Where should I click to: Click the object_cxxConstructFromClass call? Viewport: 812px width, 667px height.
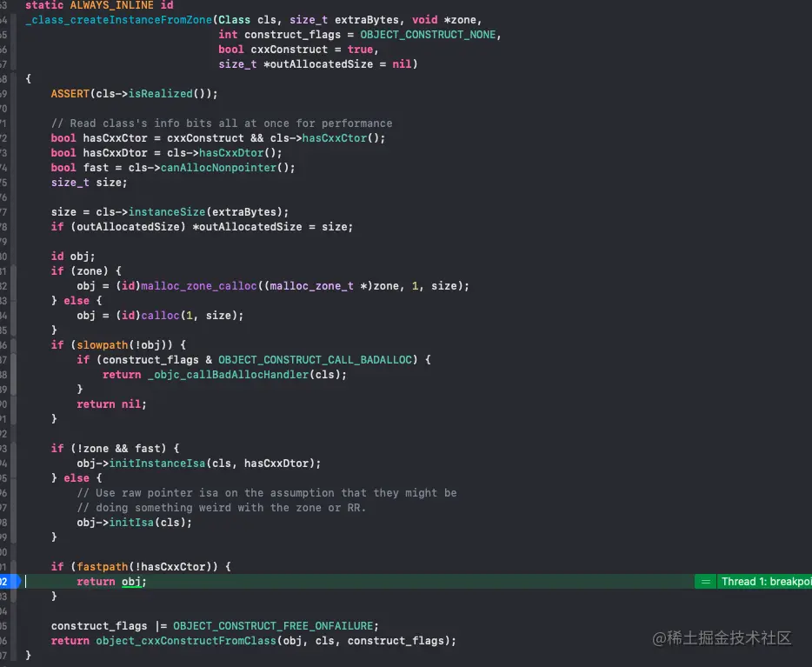click(x=186, y=641)
